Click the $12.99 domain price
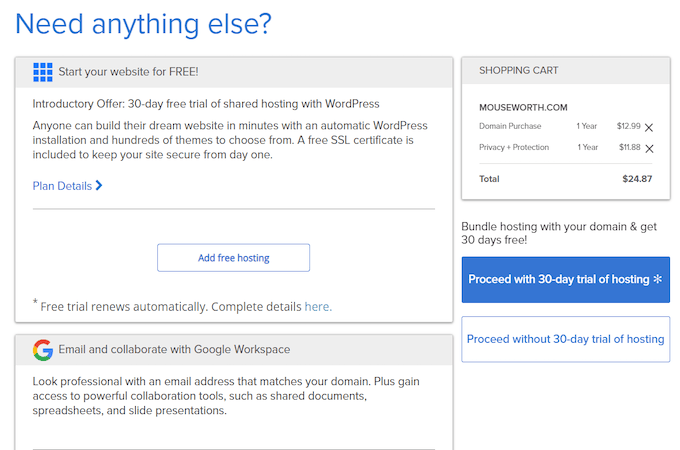The width and height of the screenshot is (680, 450). tap(628, 126)
